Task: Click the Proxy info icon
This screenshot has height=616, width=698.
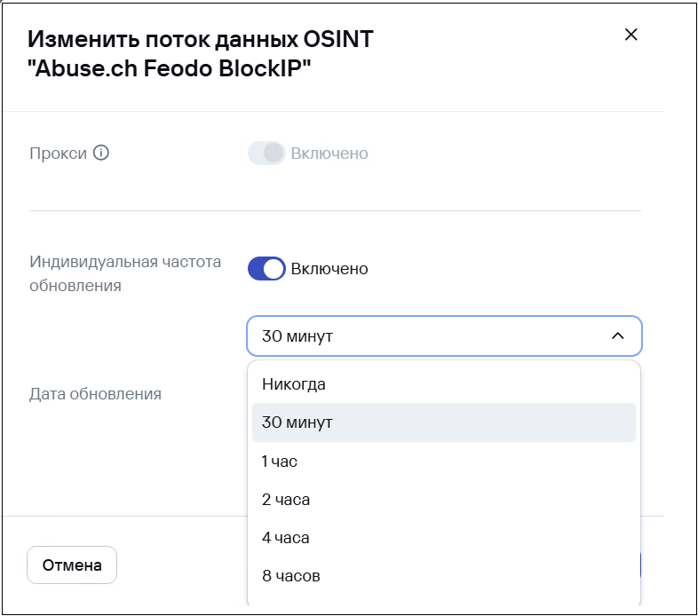Action: tap(101, 153)
